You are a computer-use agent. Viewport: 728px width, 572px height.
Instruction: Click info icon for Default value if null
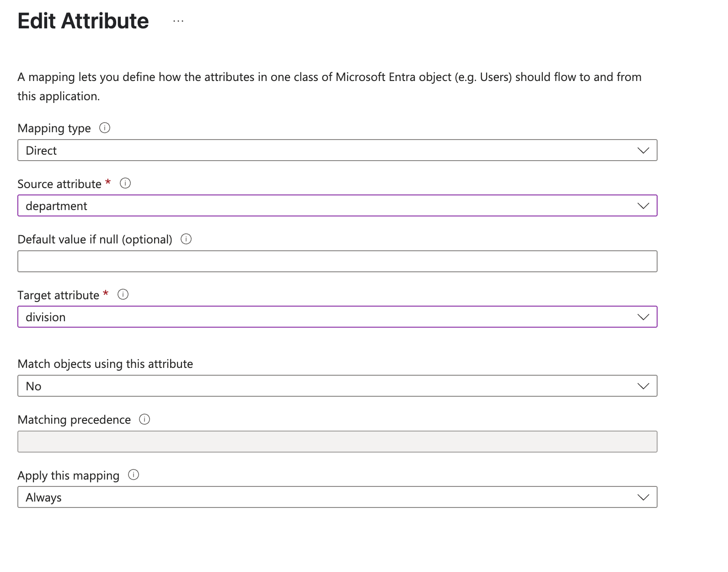[186, 239]
